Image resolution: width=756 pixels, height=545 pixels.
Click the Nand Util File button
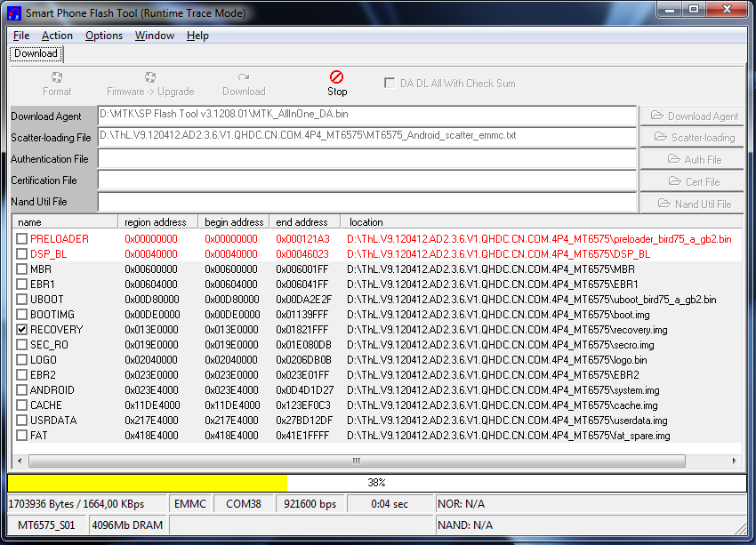pos(692,204)
